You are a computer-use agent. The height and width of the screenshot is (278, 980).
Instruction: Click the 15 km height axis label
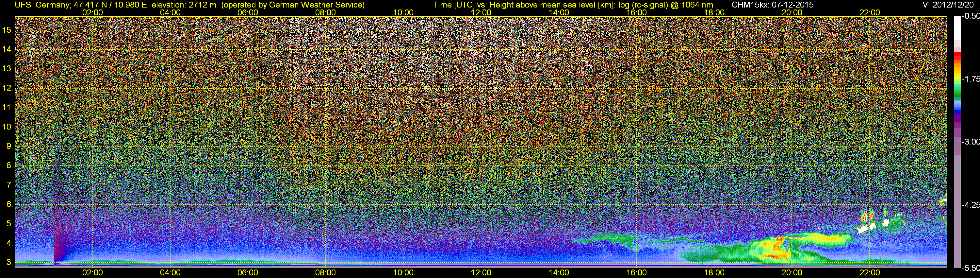[8, 30]
